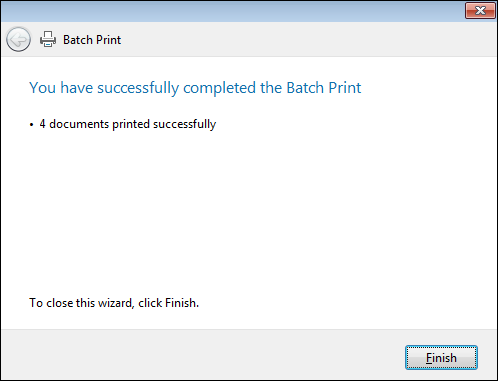Click the bullet marker before 4 documents
Viewport: 498px width, 381px height.
[32, 125]
